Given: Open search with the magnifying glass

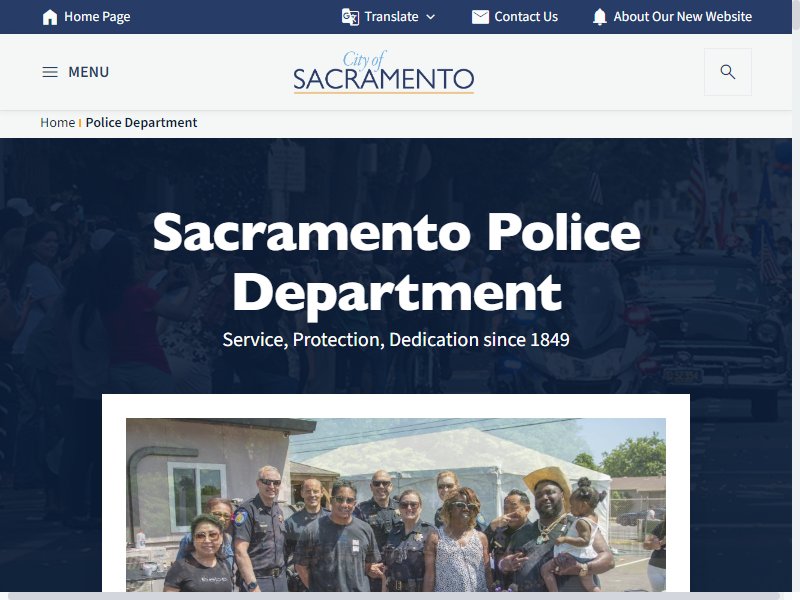Looking at the screenshot, I should coord(728,72).
